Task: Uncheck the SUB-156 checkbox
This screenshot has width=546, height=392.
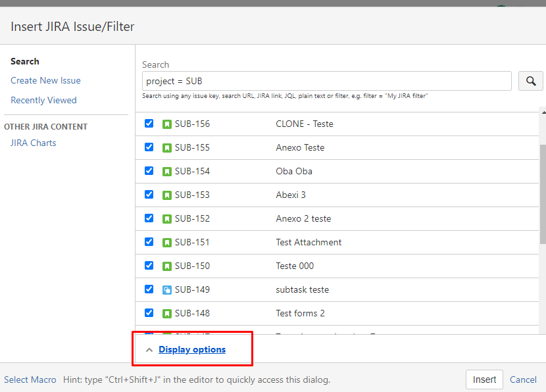Action: [149, 123]
